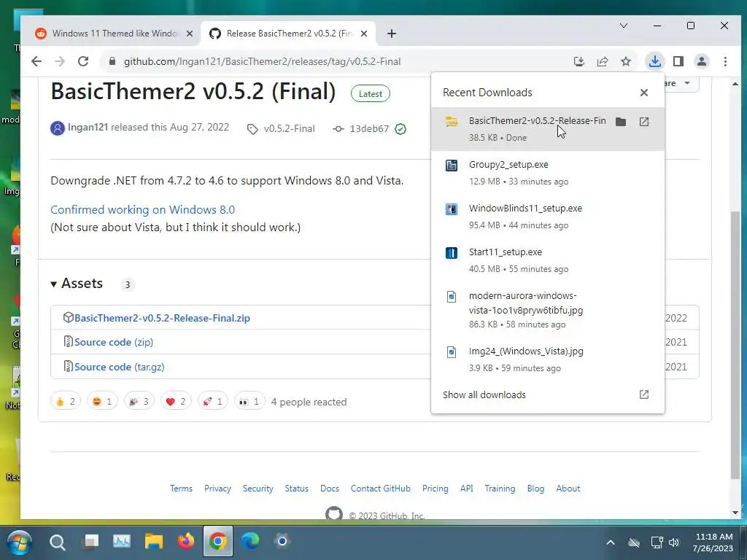Toggle the hooray party reaction
Screen dimensions: 747x560
pyautogui.click(x=139, y=402)
